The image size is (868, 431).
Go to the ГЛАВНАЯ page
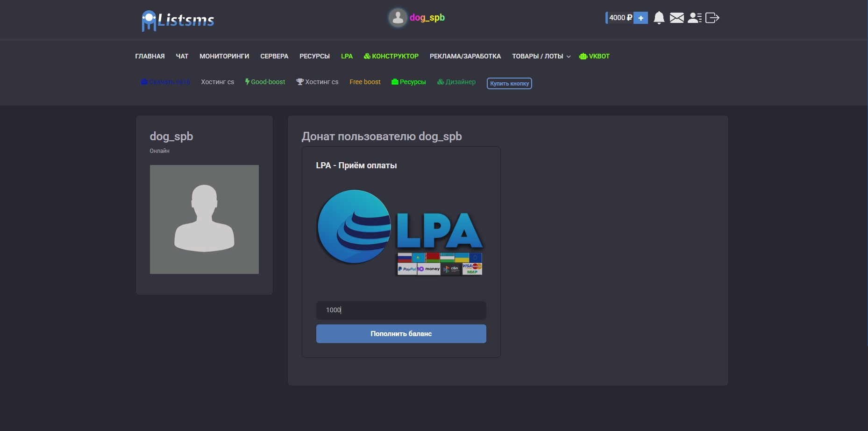(150, 56)
